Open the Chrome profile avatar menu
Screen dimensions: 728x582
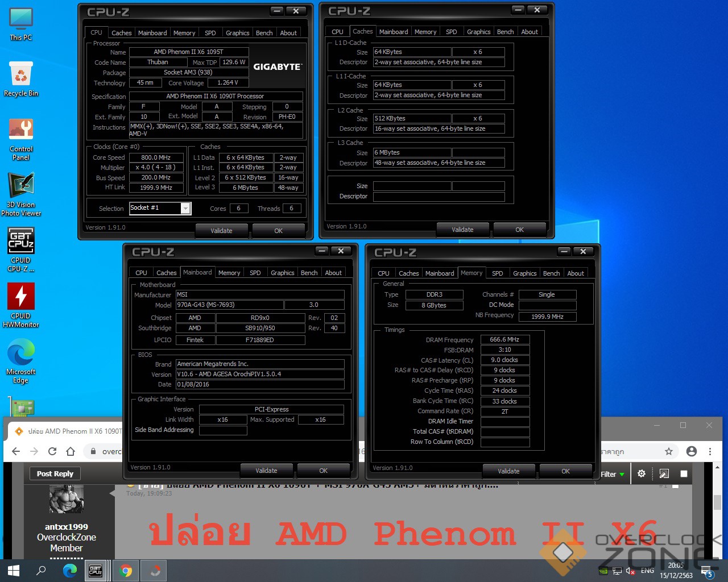tap(692, 451)
